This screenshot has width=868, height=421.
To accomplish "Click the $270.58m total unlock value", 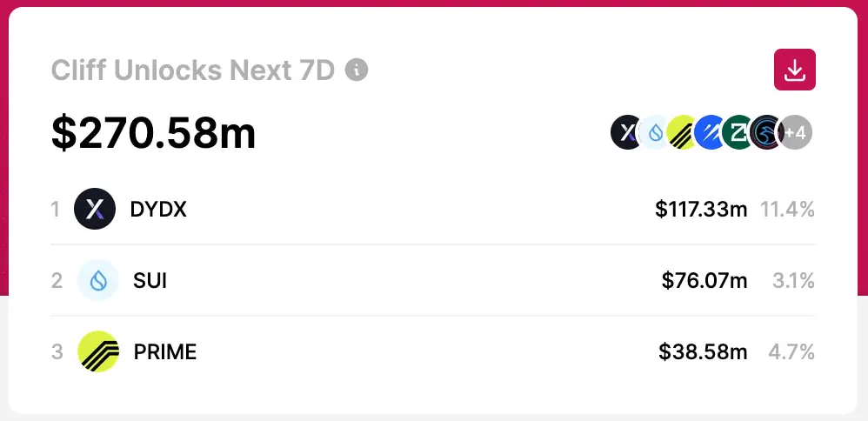I will [154, 133].
